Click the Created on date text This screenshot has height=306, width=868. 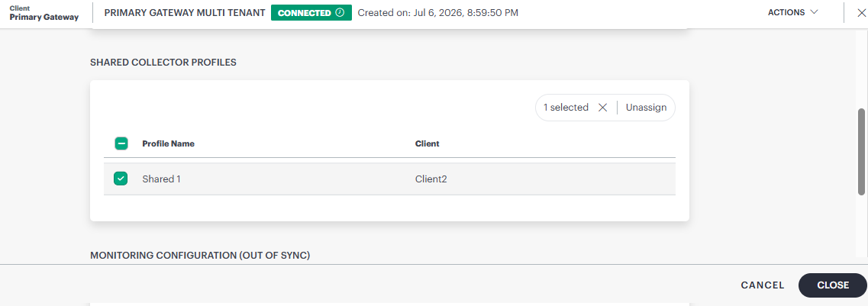click(x=438, y=13)
